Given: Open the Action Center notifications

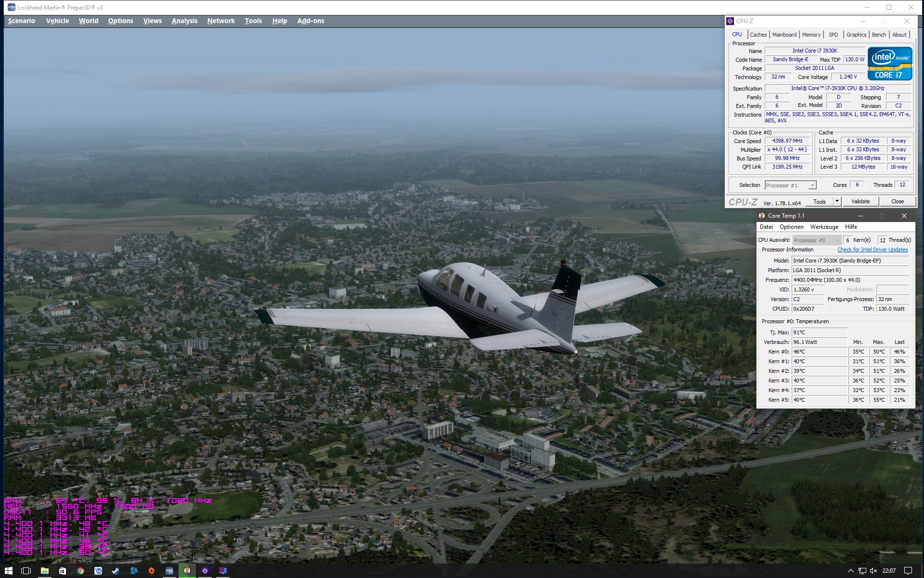Looking at the screenshot, I should point(908,571).
